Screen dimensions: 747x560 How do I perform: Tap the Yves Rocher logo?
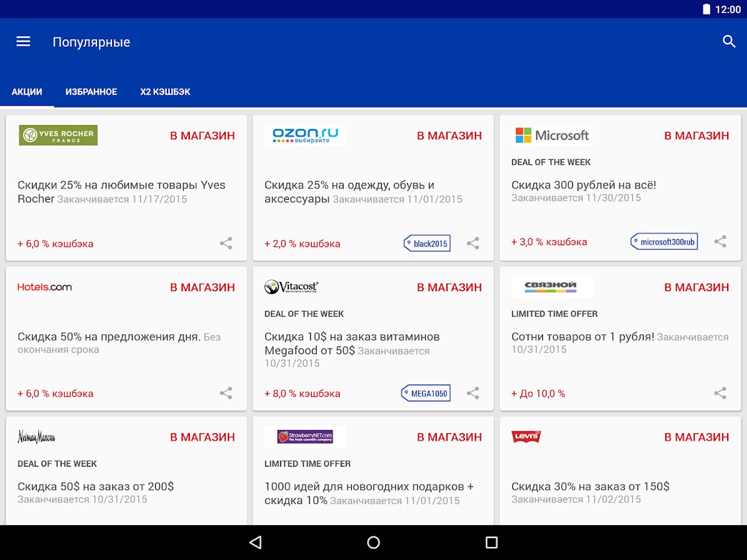point(58,135)
